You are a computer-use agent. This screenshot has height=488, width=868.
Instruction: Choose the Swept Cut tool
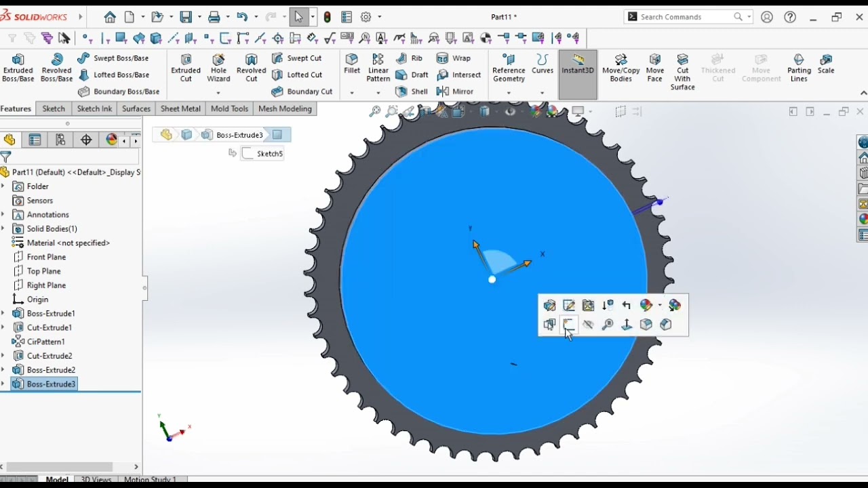(297, 58)
